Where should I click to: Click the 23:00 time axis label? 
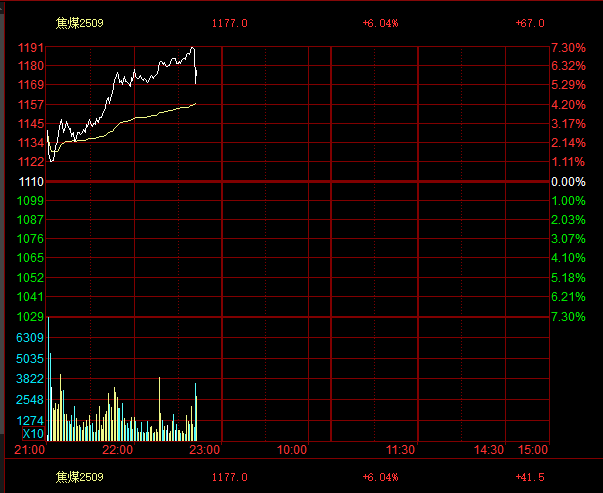205,450
